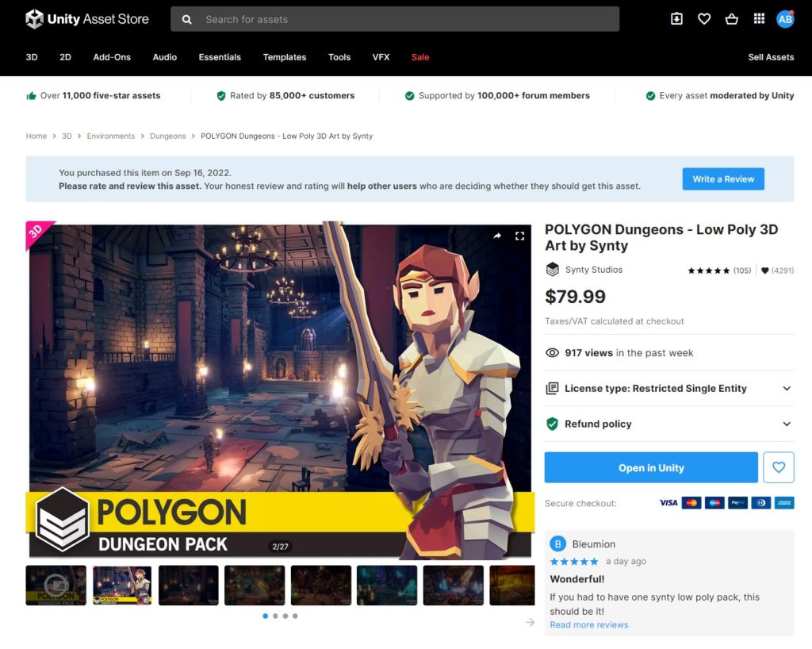Open the AB user profile avatar

[785, 19]
